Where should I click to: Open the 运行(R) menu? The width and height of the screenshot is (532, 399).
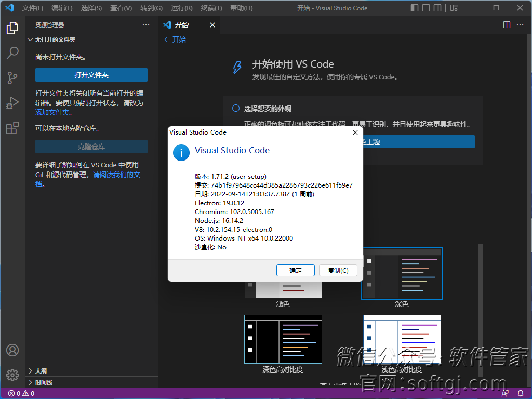(x=181, y=8)
